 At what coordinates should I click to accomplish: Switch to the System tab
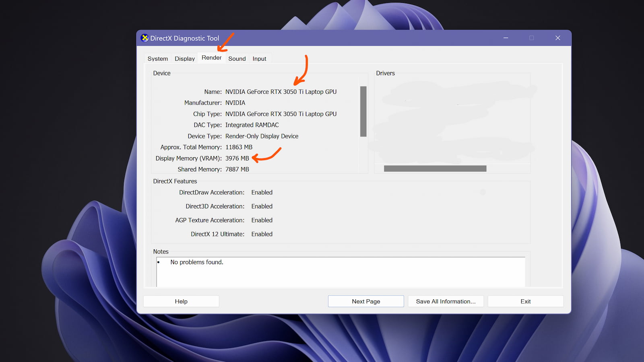[157, 59]
